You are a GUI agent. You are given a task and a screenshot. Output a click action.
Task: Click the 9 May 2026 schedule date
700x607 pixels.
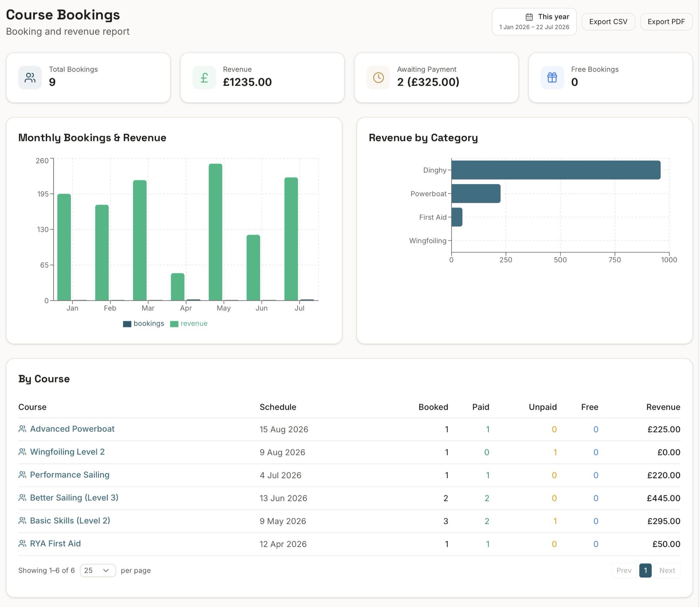point(283,521)
